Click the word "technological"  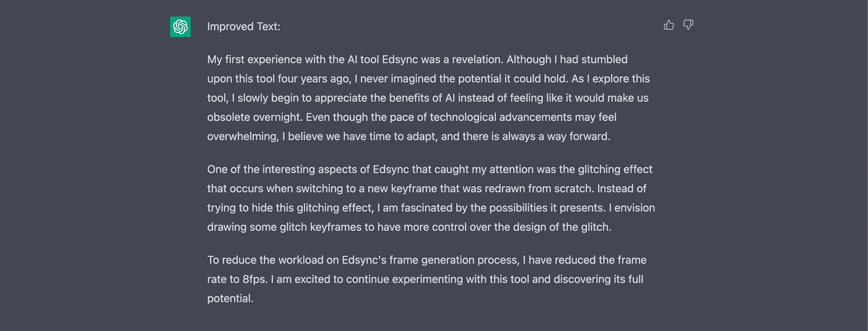coord(463,117)
